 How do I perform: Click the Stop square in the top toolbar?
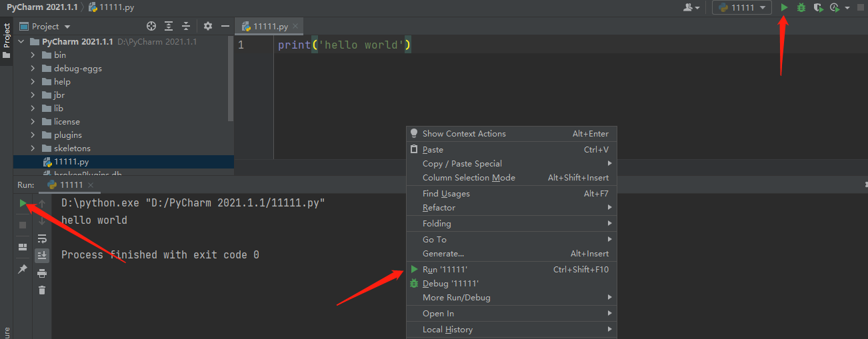pos(861,8)
